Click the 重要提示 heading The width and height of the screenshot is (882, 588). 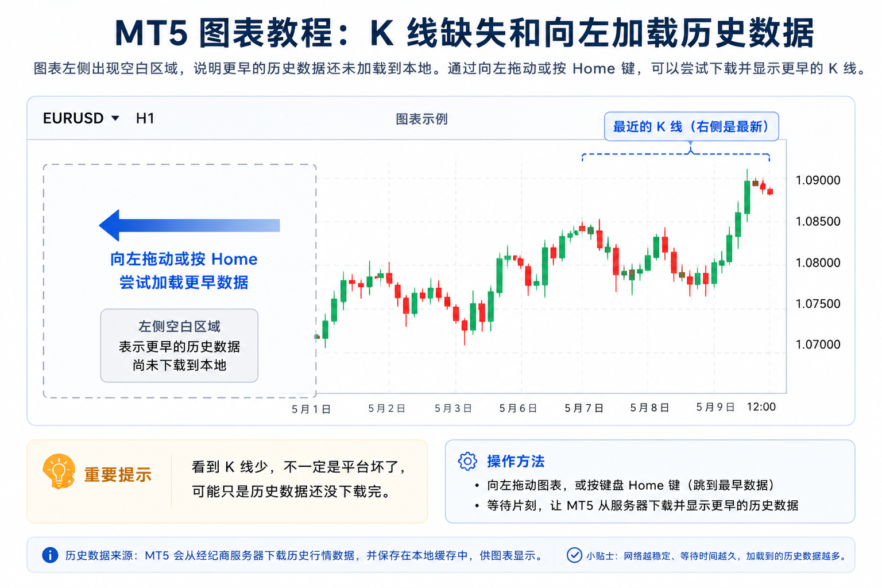coord(118,474)
